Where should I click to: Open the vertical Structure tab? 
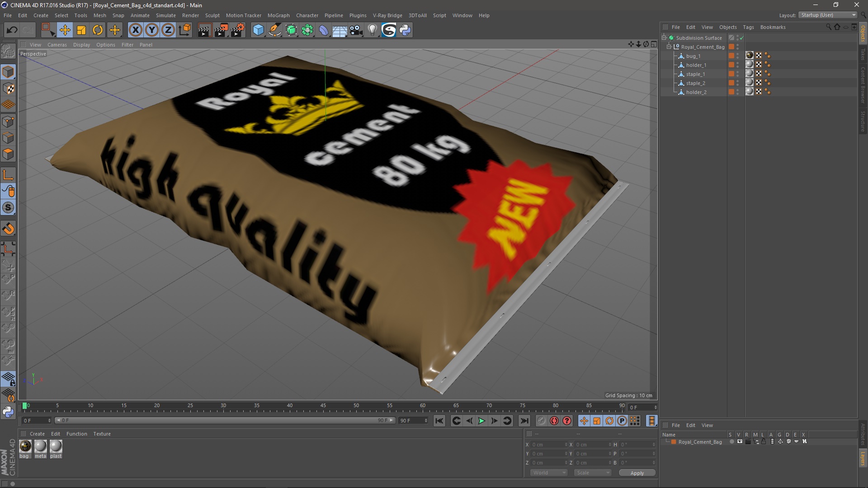coord(863,121)
